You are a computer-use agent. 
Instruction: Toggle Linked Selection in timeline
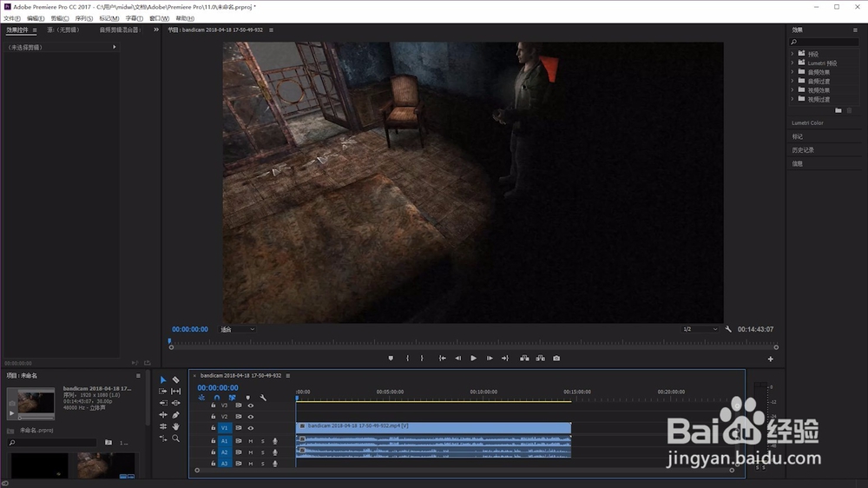coord(232,398)
